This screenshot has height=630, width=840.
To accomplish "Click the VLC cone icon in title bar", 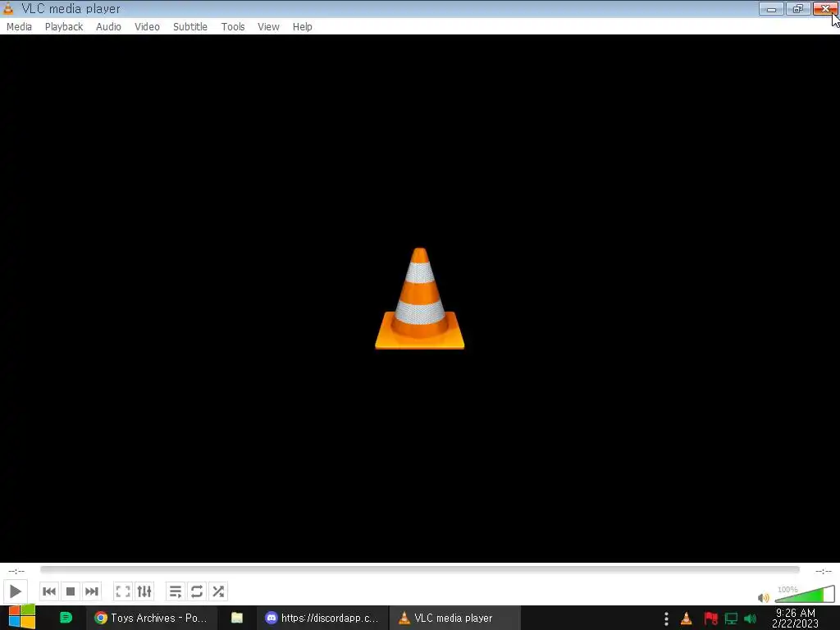I will coord(8,8).
